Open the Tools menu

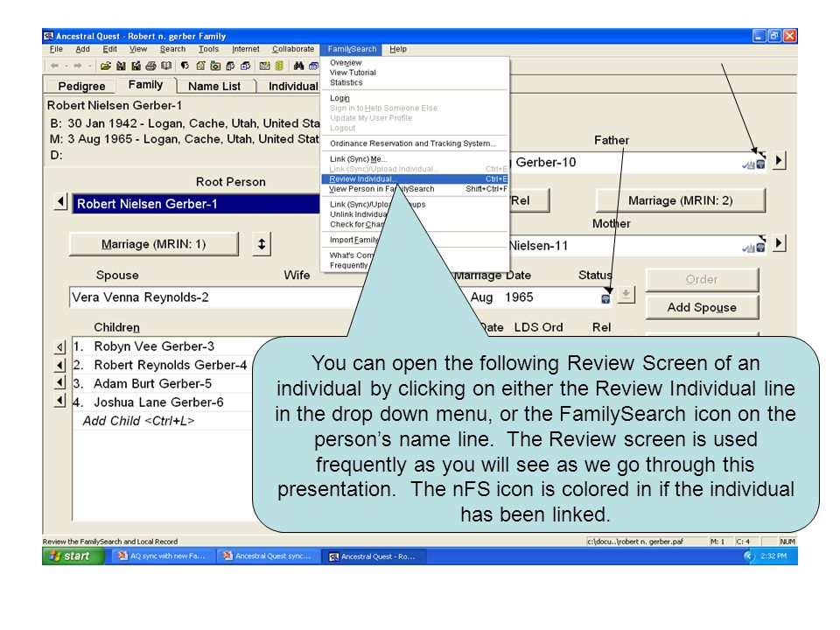coord(208,49)
